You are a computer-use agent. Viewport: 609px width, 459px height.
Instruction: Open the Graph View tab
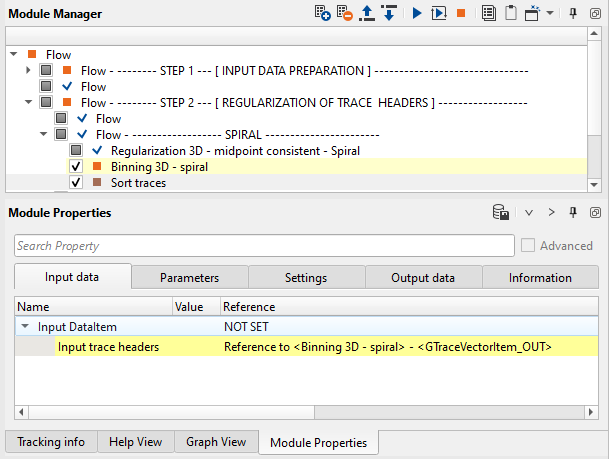coord(217,441)
